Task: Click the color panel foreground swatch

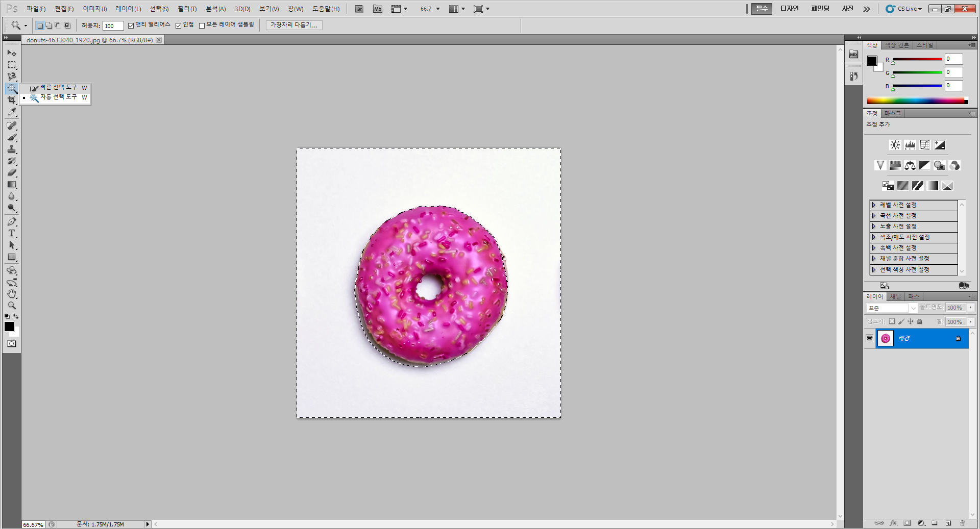Action: pos(872,61)
